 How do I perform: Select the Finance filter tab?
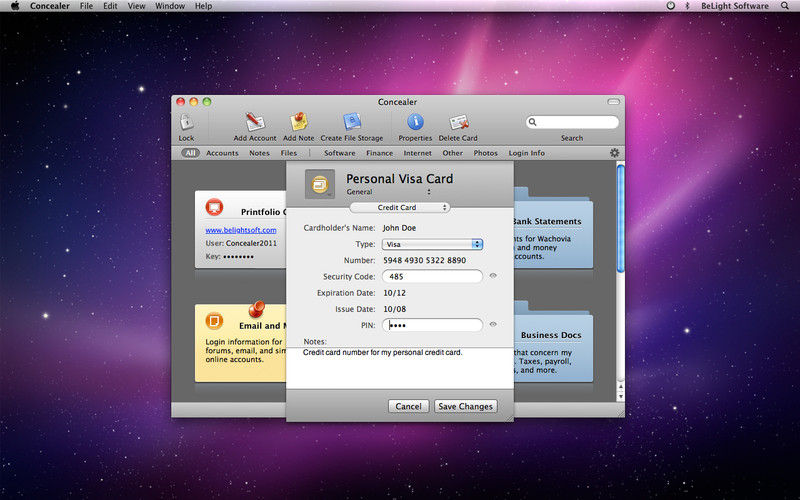point(380,153)
